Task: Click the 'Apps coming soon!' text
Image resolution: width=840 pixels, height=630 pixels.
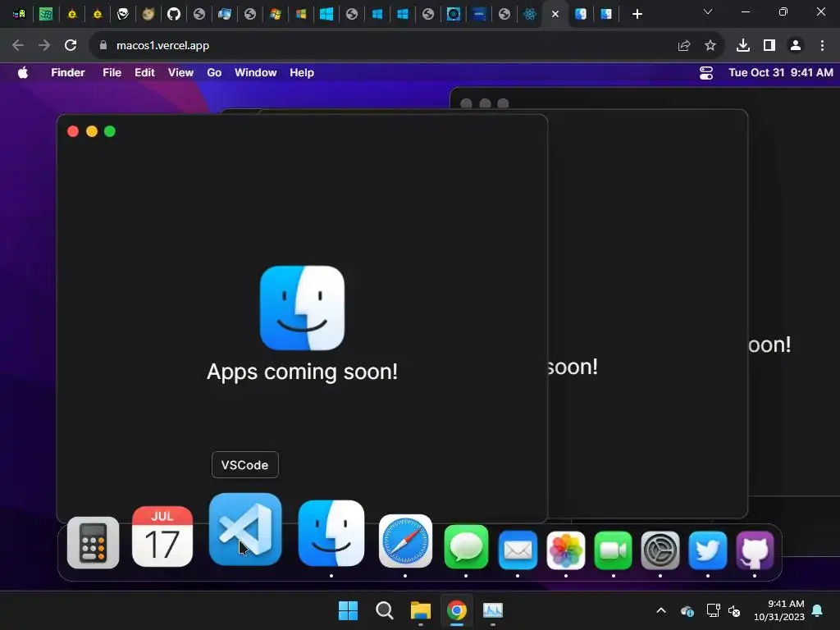Action: click(x=302, y=372)
